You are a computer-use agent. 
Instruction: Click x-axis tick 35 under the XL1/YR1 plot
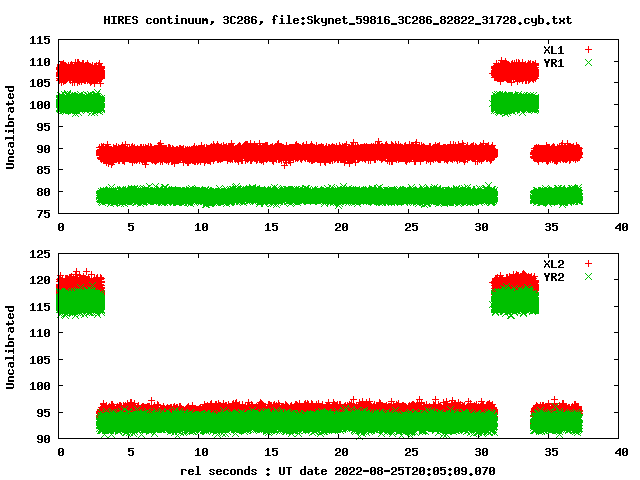[551, 227]
